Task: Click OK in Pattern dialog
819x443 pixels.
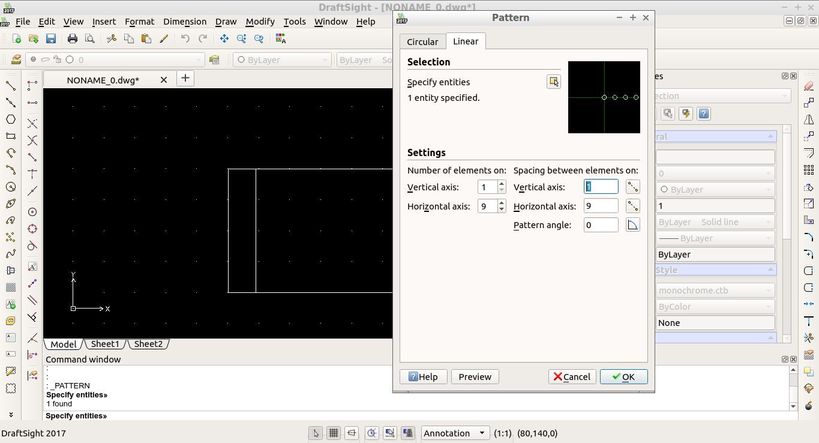Action: tap(624, 377)
